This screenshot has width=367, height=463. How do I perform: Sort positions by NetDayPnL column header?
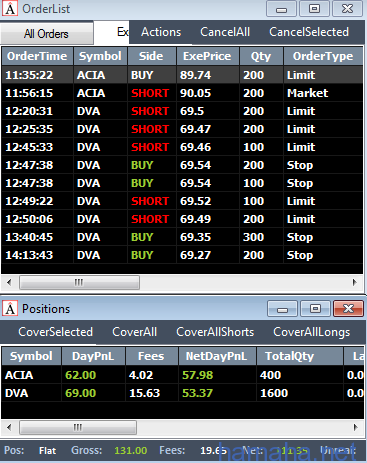coord(217,356)
